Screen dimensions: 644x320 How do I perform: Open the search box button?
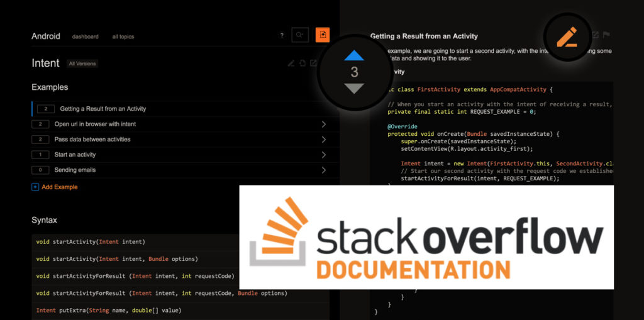300,35
